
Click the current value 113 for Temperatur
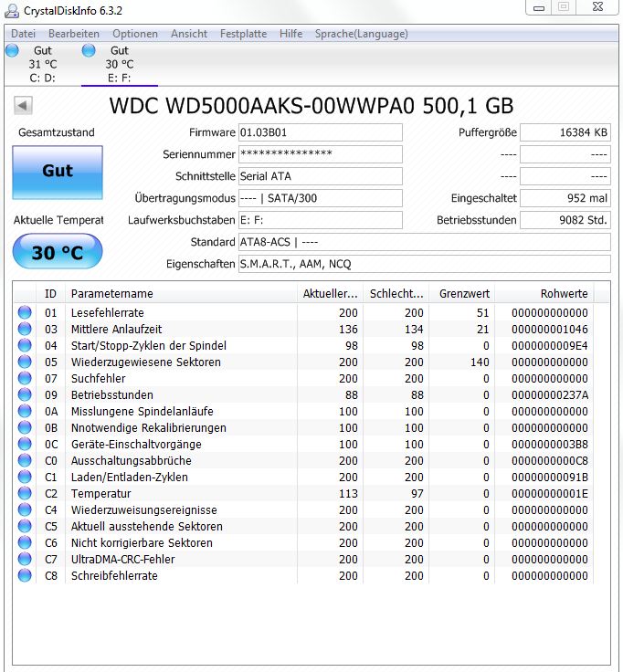[348, 494]
